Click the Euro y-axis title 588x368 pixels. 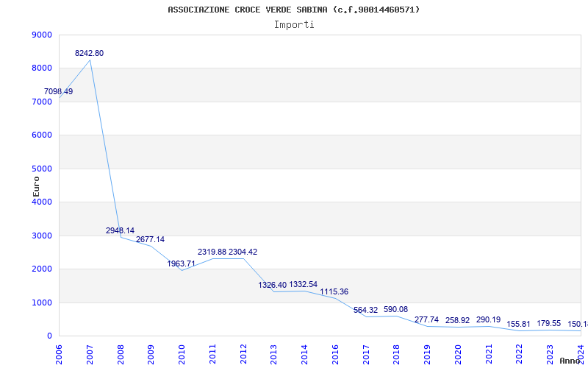[x=36, y=185]
